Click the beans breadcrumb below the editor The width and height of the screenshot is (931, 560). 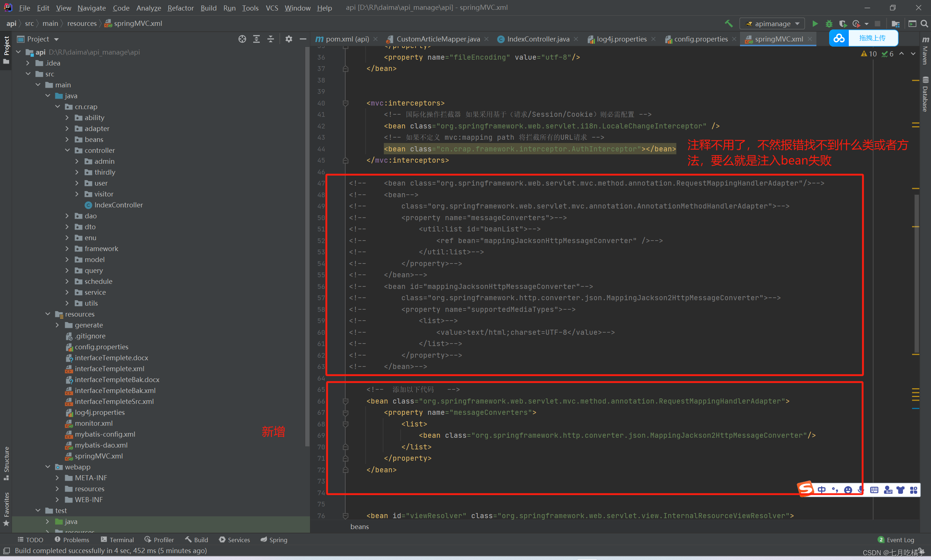tap(359, 527)
